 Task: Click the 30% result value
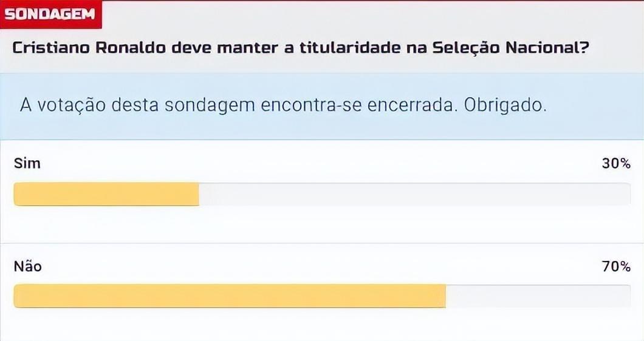click(615, 163)
